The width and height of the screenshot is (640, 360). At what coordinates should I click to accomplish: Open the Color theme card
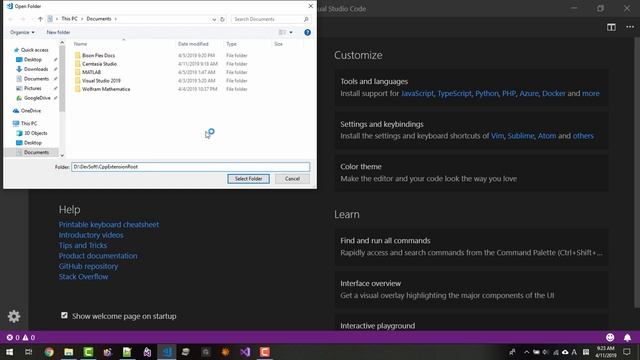[471, 173]
